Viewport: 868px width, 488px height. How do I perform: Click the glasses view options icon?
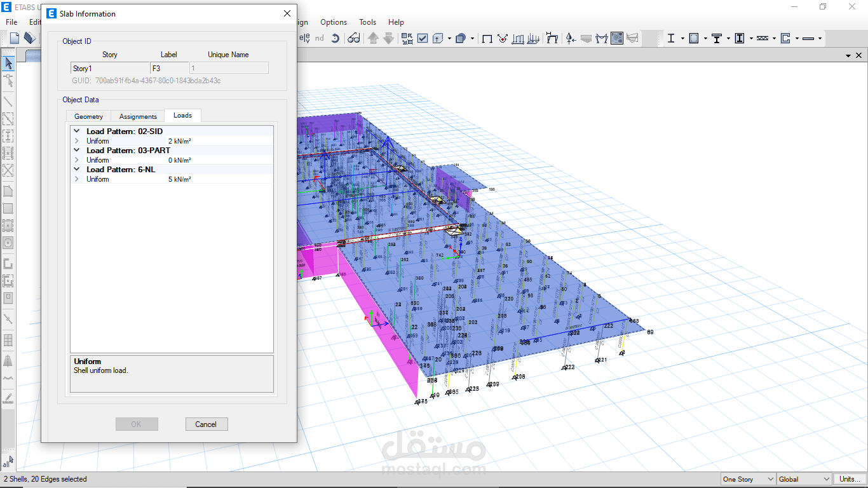tap(354, 38)
